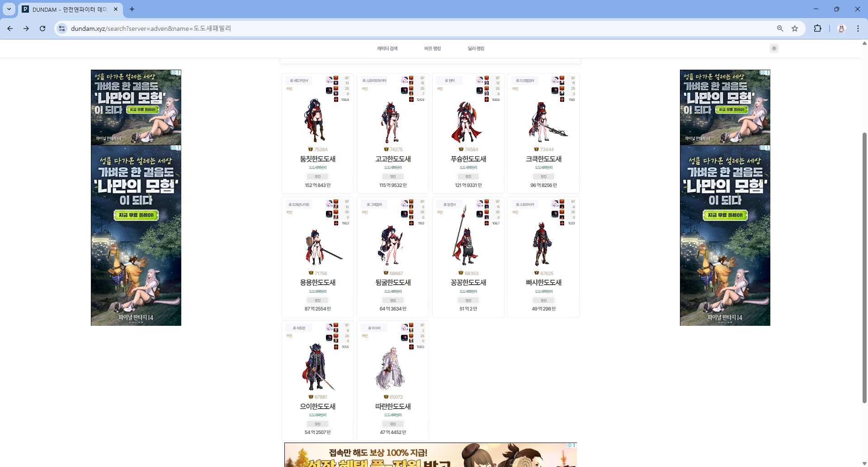Screen dimensions: 868x467
Task: Click the 도도새패밀리 link under 푸슝한도도새
Action: 468,168
